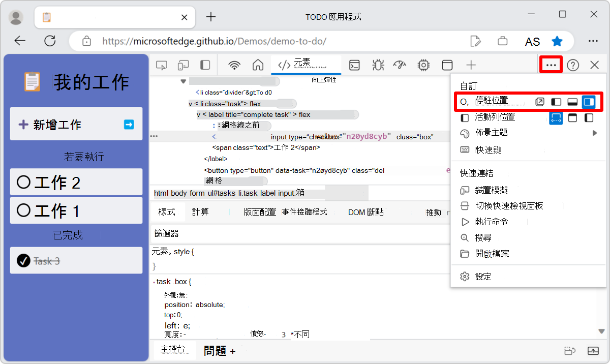Viewport: 610px width, 364px height.
Task: Reload the page with refresh icon
Action: click(50, 41)
